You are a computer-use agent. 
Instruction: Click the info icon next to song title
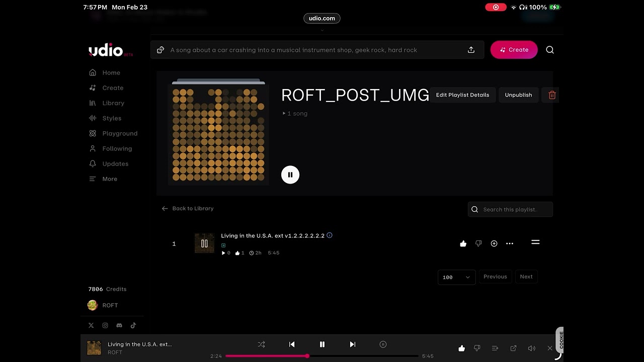point(330,235)
